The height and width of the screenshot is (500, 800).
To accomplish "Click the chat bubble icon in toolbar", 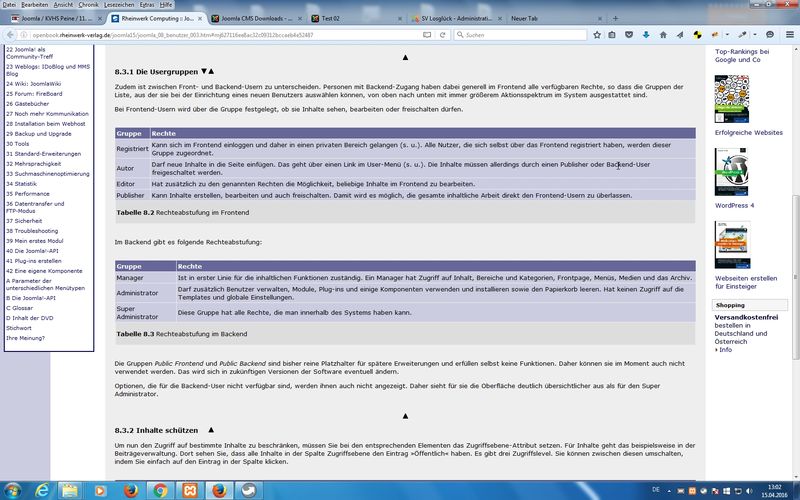I will 770,35.
